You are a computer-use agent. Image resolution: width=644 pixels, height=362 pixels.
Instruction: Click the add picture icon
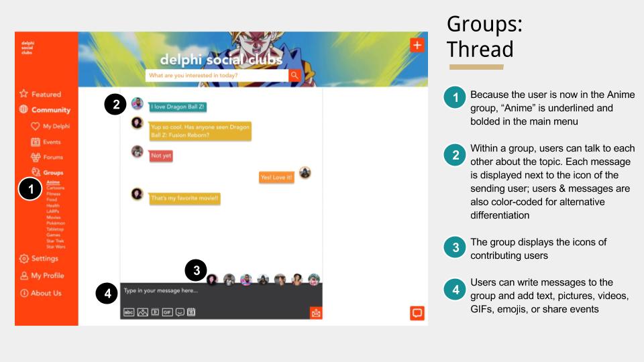pyautogui.click(x=142, y=312)
